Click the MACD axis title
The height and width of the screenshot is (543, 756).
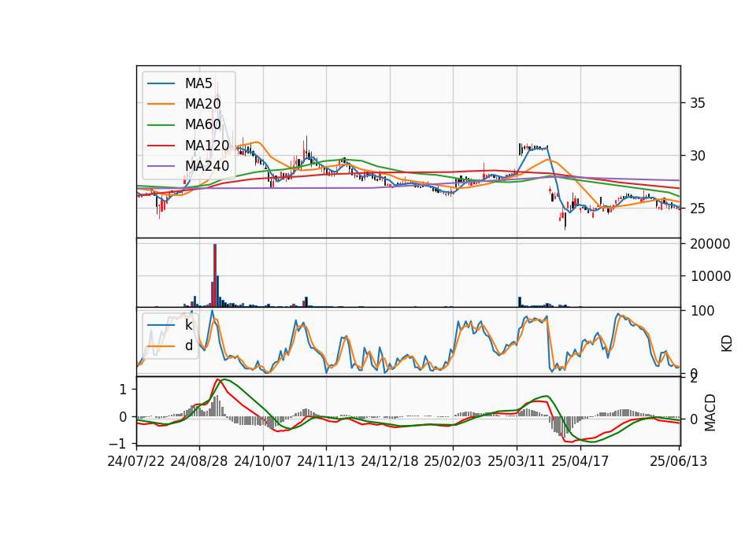(710, 413)
